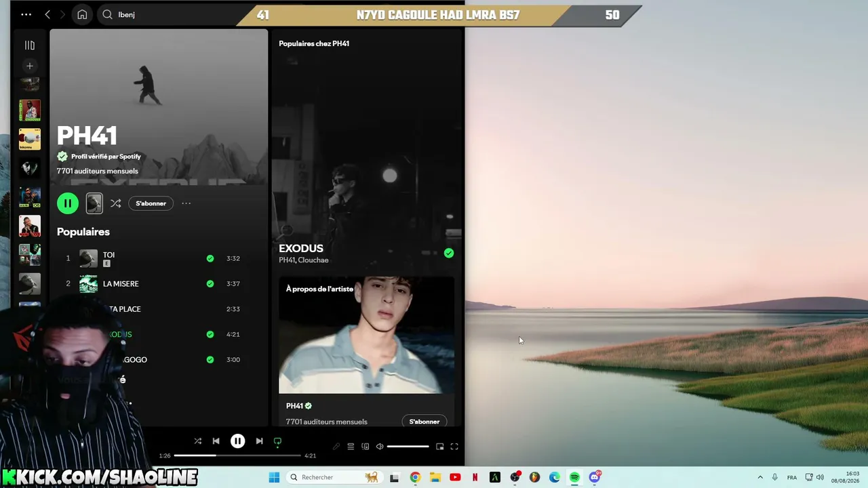Viewport: 868px width, 488px height.
Task: Open the Spotify Home page
Action: (82, 14)
